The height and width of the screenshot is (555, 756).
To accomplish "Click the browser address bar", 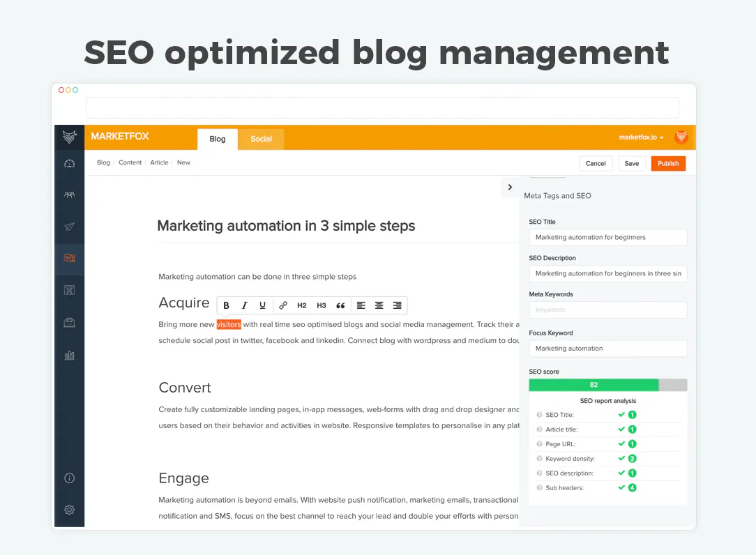I will [x=382, y=107].
